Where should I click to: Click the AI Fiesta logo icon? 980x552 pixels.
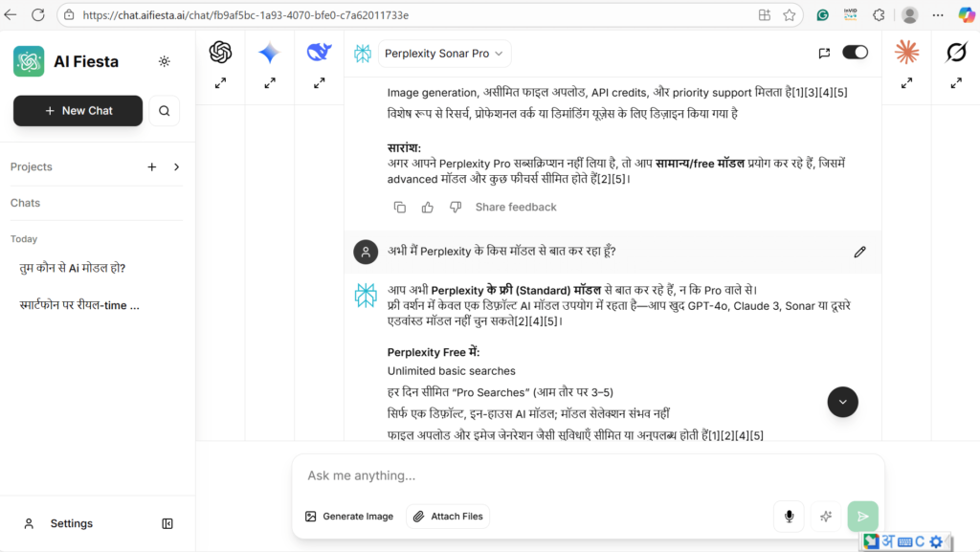pyautogui.click(x=29, y=61)
